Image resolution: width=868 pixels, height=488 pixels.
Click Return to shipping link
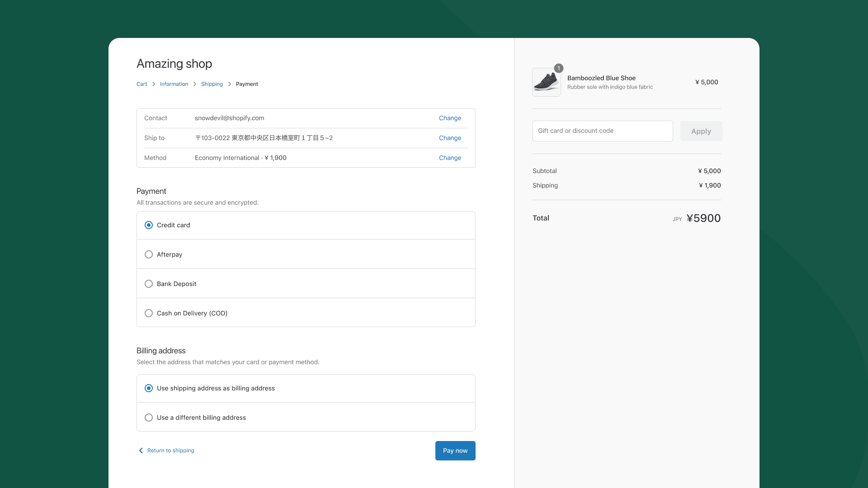[x=171, y=450]
